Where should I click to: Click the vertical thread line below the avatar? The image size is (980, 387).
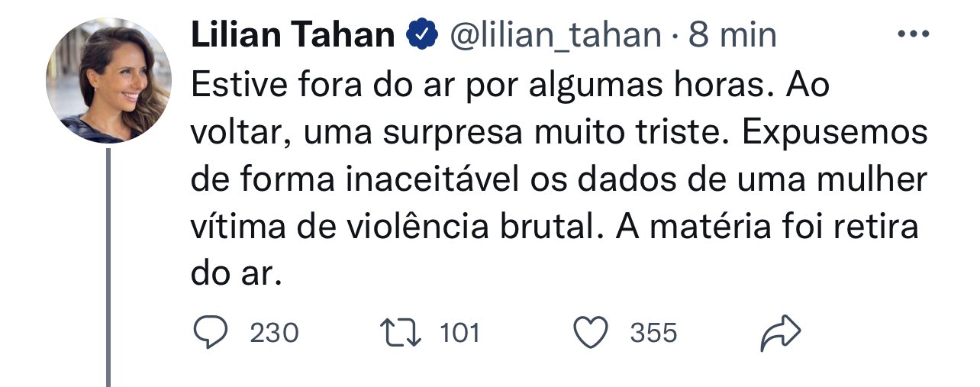coord(108,267)
